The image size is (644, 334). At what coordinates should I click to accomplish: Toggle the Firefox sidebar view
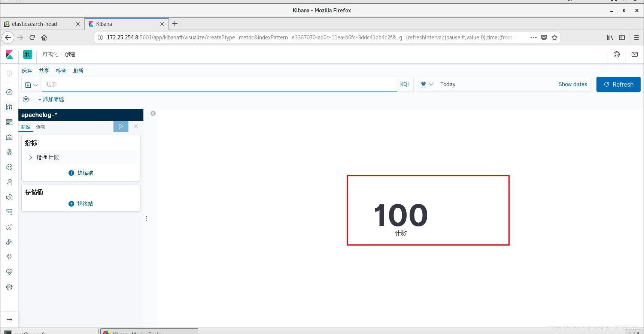pos(622,37)
